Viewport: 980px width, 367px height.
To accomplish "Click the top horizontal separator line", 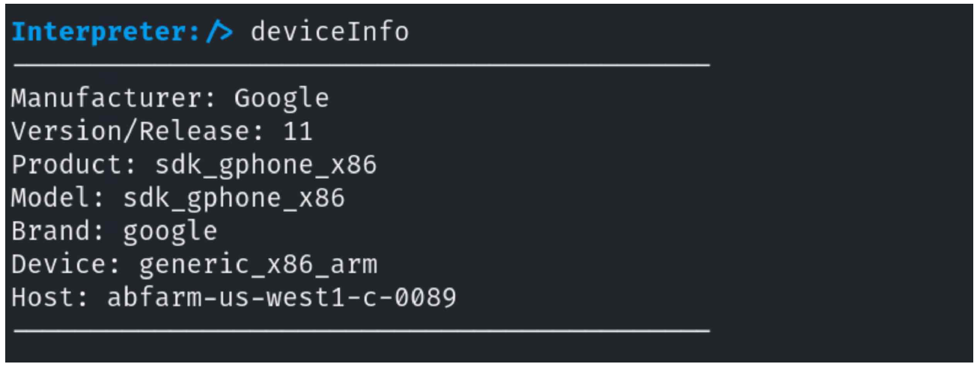I will (361, 66).
